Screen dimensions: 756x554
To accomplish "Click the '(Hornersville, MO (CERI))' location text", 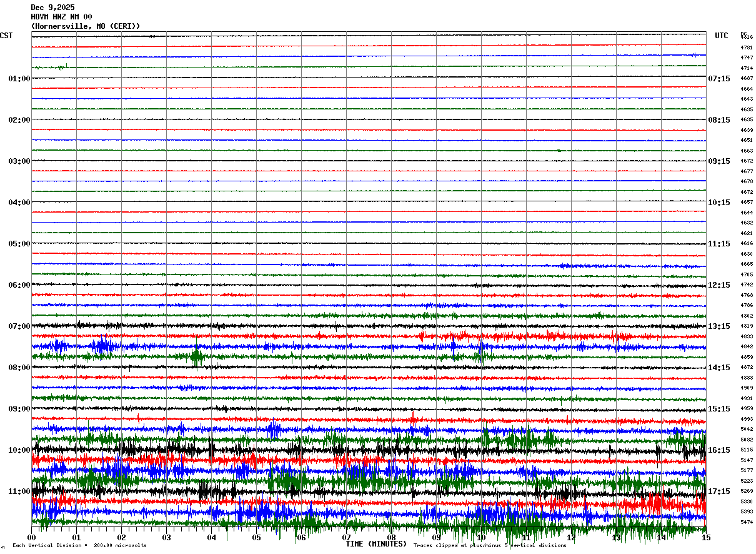I will (86, 26).
